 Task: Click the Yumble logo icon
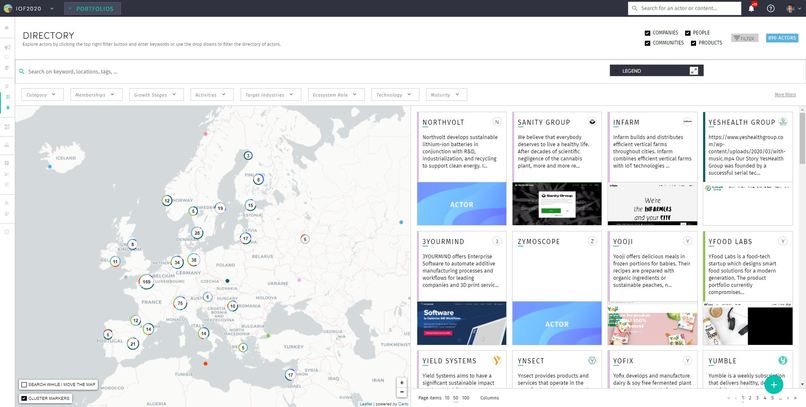783,360
